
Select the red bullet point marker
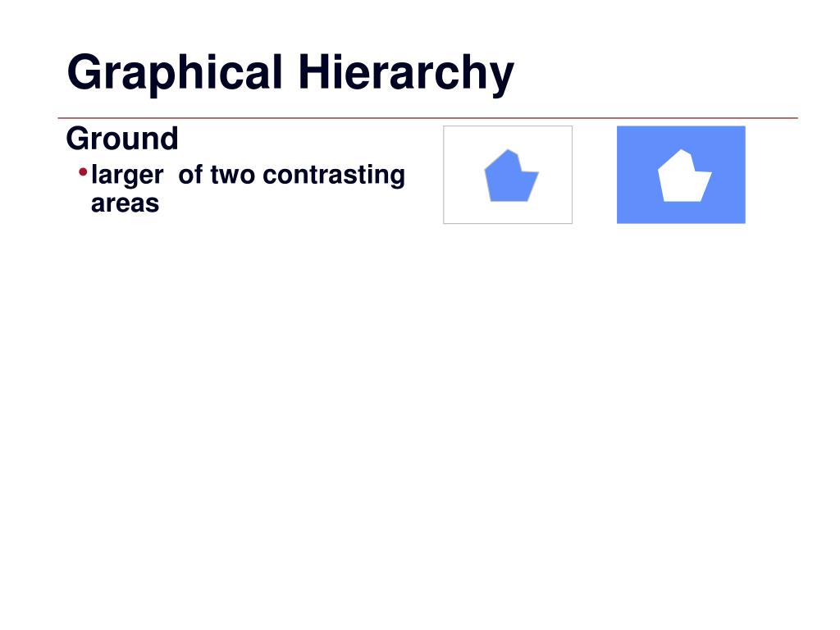pyautogui.click(x=83, y=172)
